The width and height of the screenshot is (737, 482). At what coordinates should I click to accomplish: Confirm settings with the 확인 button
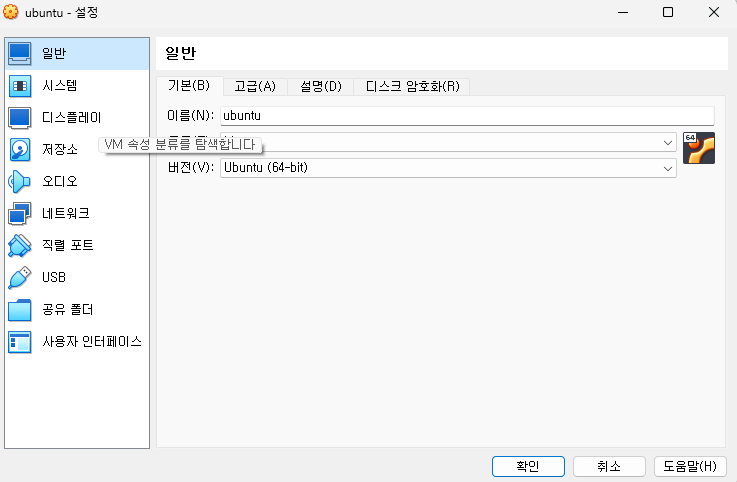tap(528, 466)
